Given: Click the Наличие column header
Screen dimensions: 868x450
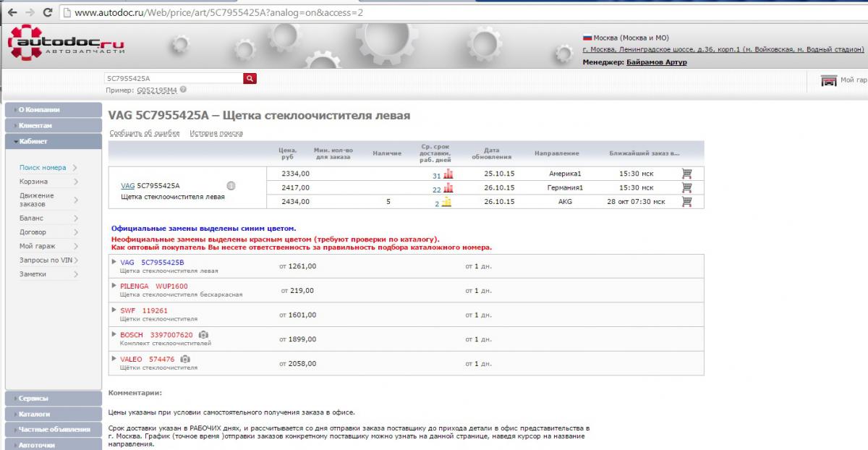Looking at the screenshot, I should [387, 153].
